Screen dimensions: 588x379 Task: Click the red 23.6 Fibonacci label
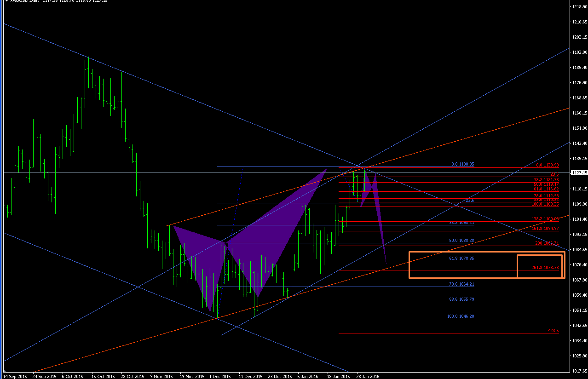pyautogui.click(x=554, y=174)
